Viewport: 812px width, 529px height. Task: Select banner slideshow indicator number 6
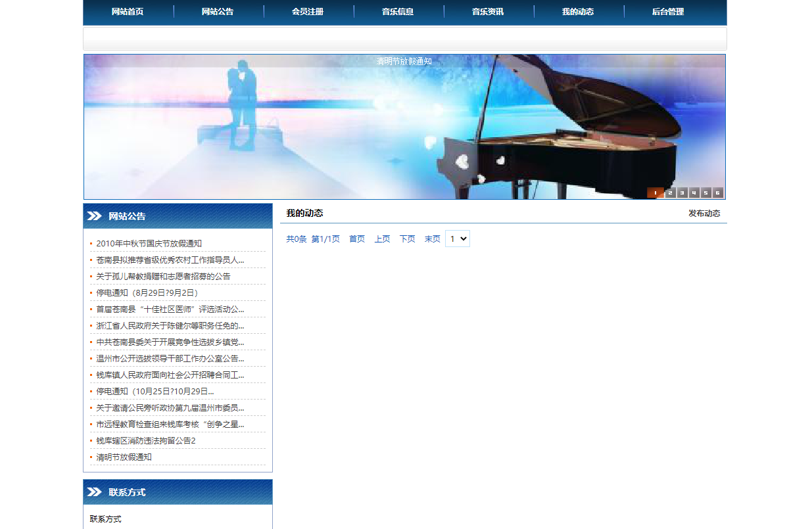point(717,193)
